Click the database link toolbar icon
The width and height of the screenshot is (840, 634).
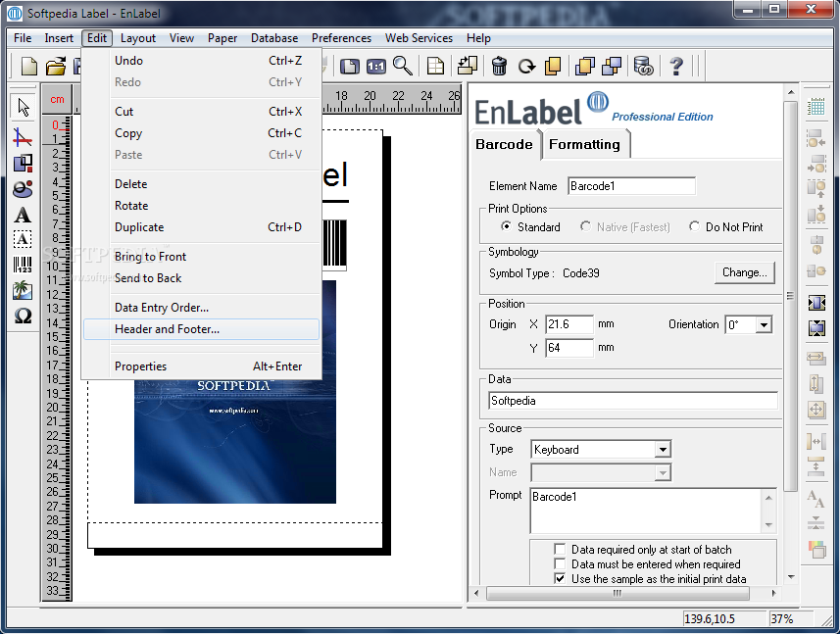[643, 67]
